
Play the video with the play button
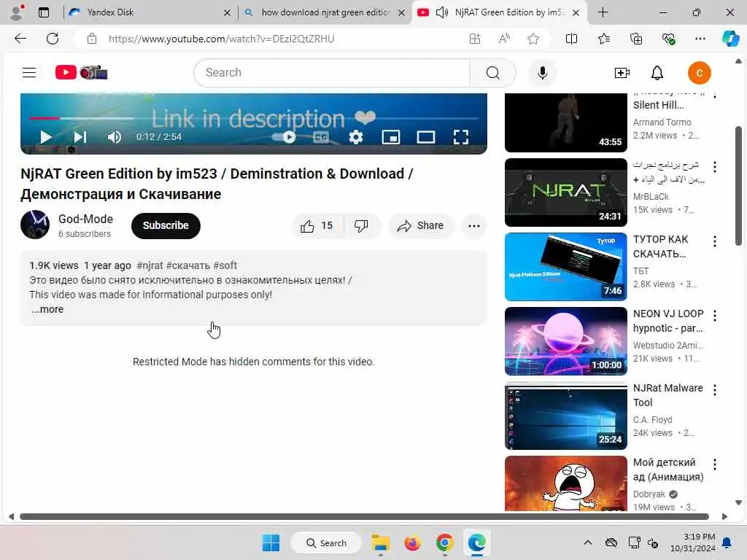46,137
